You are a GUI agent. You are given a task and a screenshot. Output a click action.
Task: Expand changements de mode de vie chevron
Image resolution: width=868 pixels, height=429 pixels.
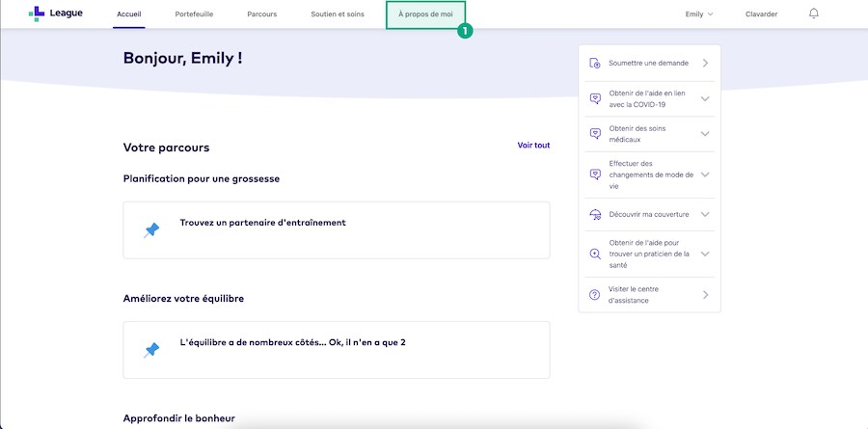pos(705,174)
